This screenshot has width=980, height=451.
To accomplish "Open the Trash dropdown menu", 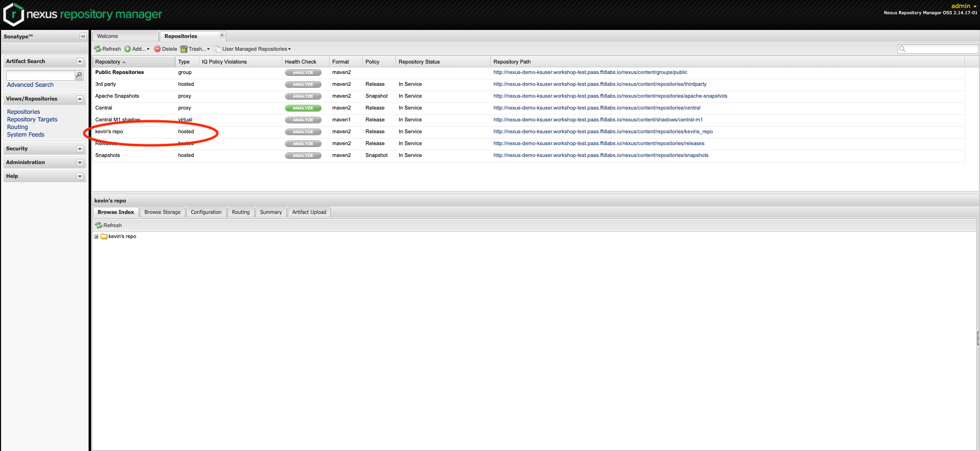I will click(195, 49).
